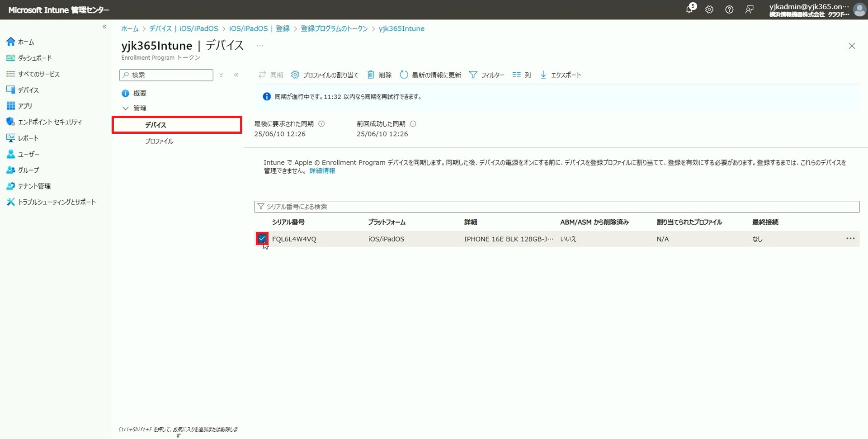Click the ホーム breadcrumb link
The width and height of the screenshot is (868, 439).
[130, 28]
